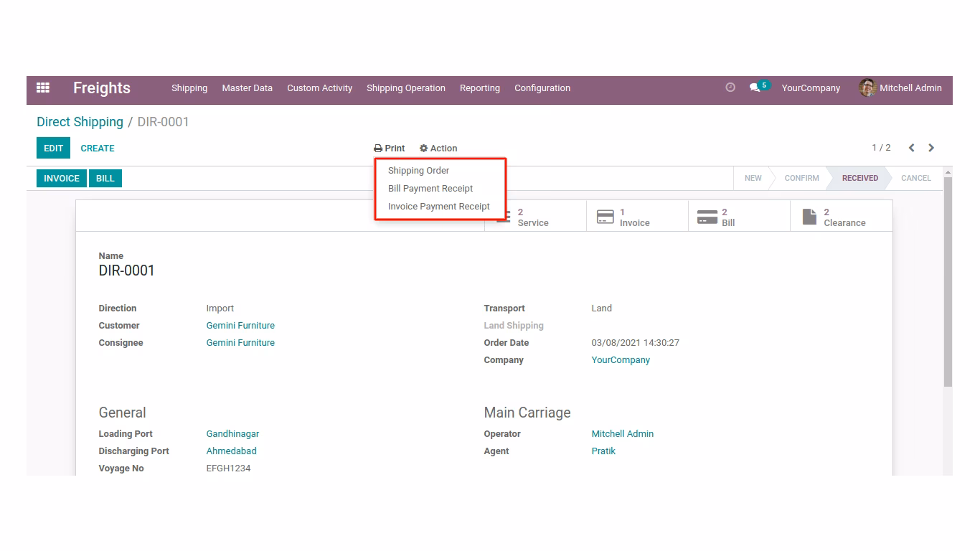Select the CANCEL status stage
Viewport: 980px width, 551px height.
(x=916, y=178)
